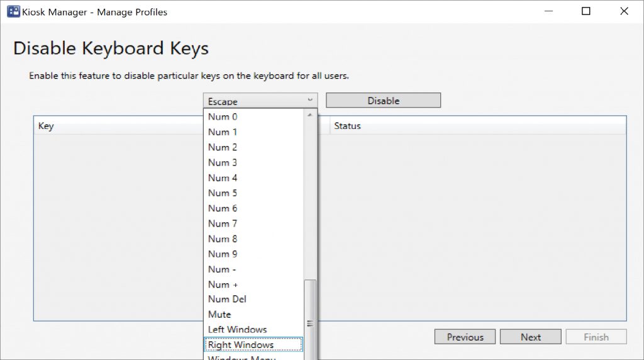Click the Kiosk Manager app icon in title bar

point(13,11)
